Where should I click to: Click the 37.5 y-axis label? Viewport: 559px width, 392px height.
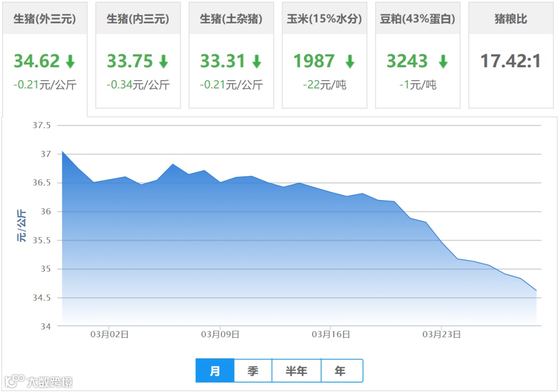(x=42, y=125)
